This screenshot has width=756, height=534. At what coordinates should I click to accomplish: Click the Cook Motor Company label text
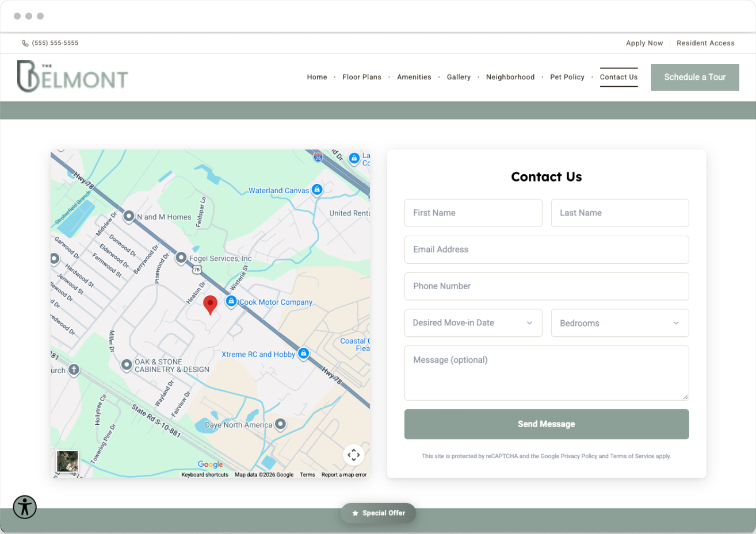pyautogui.click(x=276, y=302)
